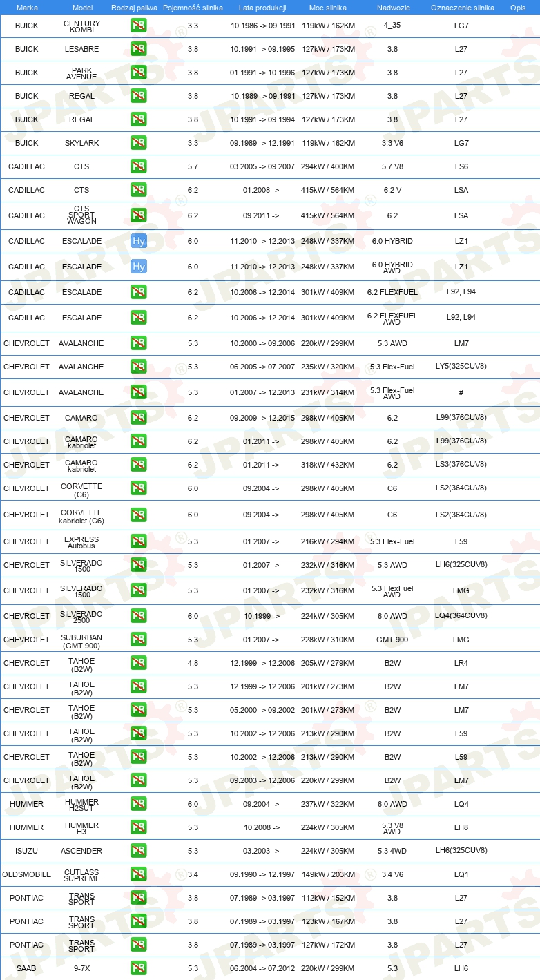Select the fuel icon for ISUZU ASCENDER
This screenshot has height=980, width=540.
(x=139, y=851)
